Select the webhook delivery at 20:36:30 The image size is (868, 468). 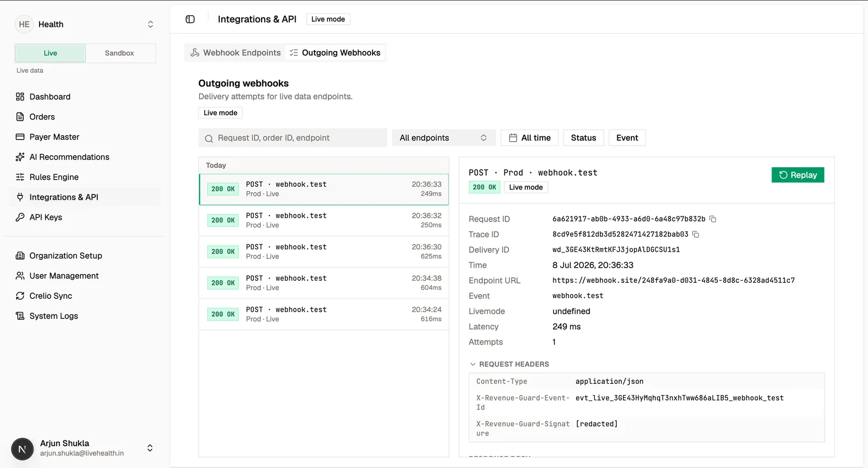pyautogui.click(x=324, y=252)
